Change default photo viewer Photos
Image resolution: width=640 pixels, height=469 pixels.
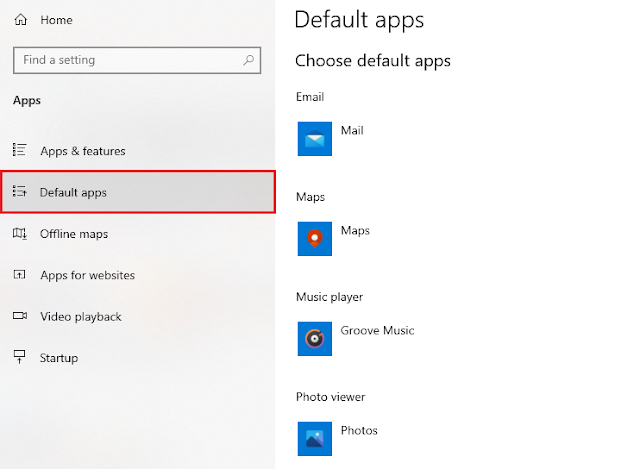pyautogui.click(x=359, y=431)
